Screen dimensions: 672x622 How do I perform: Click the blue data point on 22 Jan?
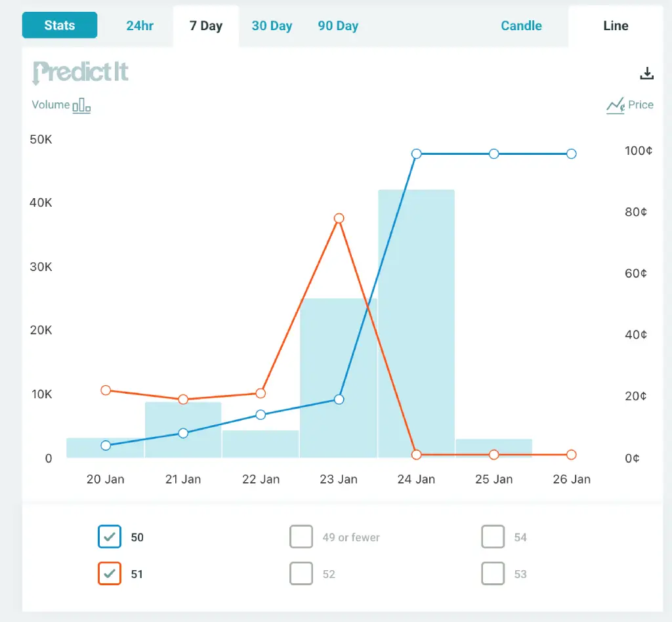click(261, 415)
